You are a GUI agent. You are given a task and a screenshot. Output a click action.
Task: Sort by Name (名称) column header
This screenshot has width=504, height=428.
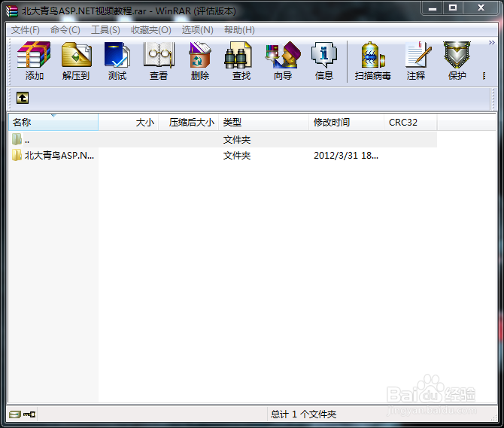(x=53, y=122)
